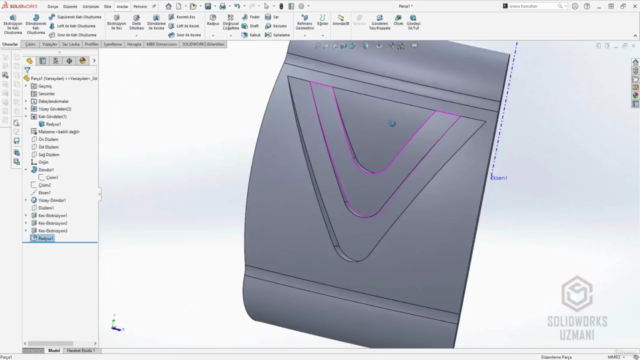Select Ekstrüzyon ile Katı Oluşturma tool
The height and width of the screenshot is (360, 640).
click(x=13, y=24)
